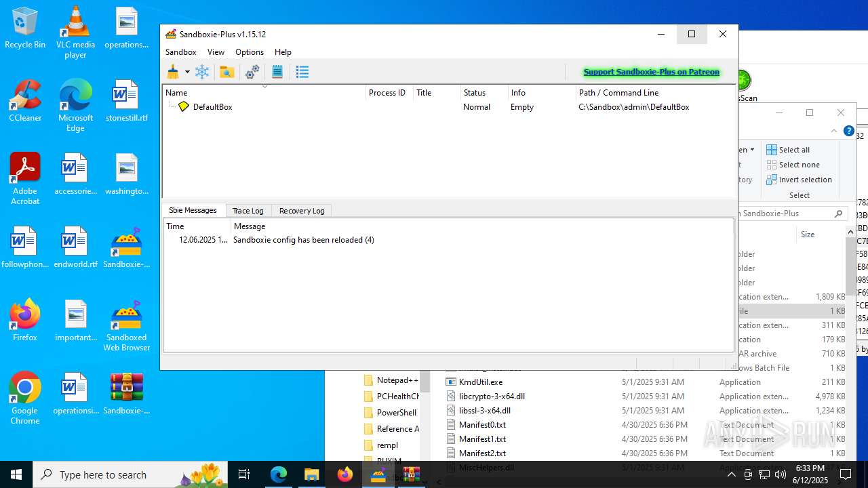Viewport: 868px width, 488px height.
Task: Switch to Sbie Messages tab
Action: coord(193,210)
